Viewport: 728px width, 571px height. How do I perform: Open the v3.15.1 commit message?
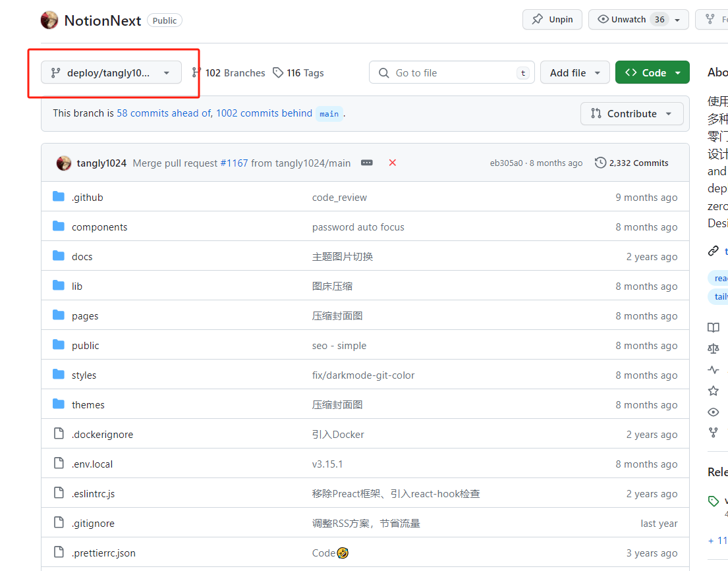[327, 464]
